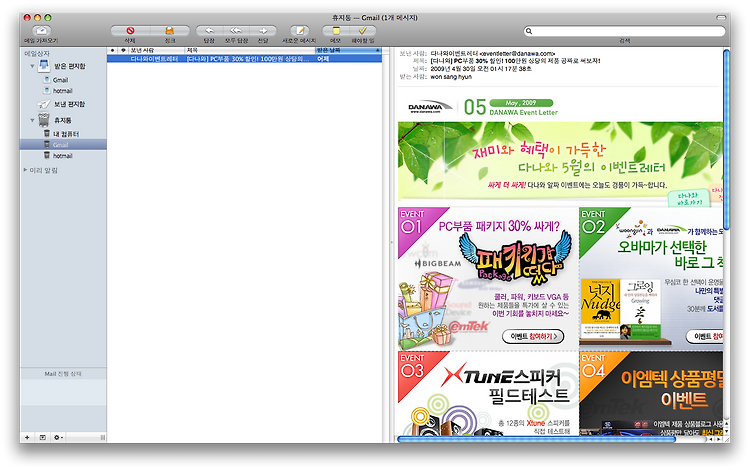Click the Reply All (모두 답장) button
Viewport: 750px width, 470px height.
pos(236,31)
